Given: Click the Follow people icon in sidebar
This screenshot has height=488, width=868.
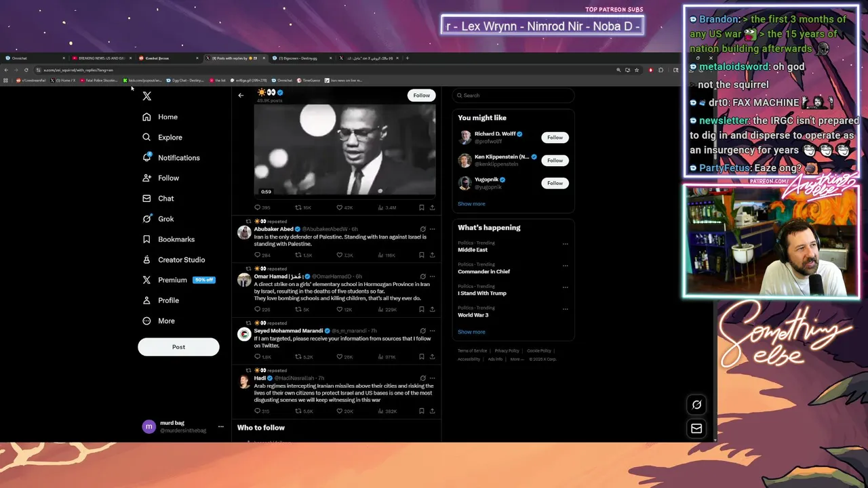Looking at the screenshot, I should (x=146, y=178).
